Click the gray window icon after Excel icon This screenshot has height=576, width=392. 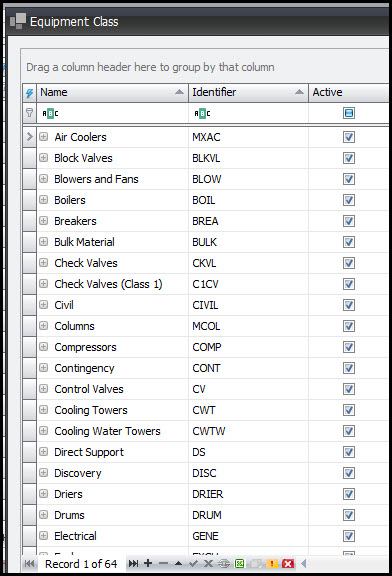click(256, 563)
